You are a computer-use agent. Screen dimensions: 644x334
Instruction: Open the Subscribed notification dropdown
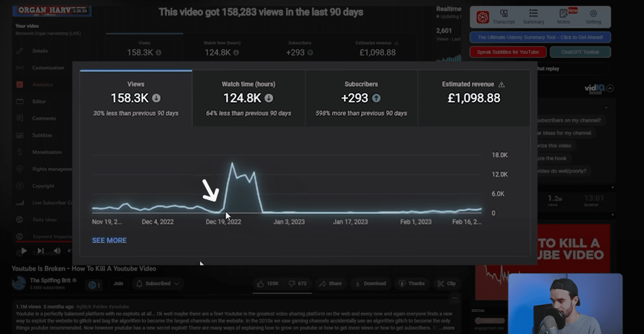(158, 284)
